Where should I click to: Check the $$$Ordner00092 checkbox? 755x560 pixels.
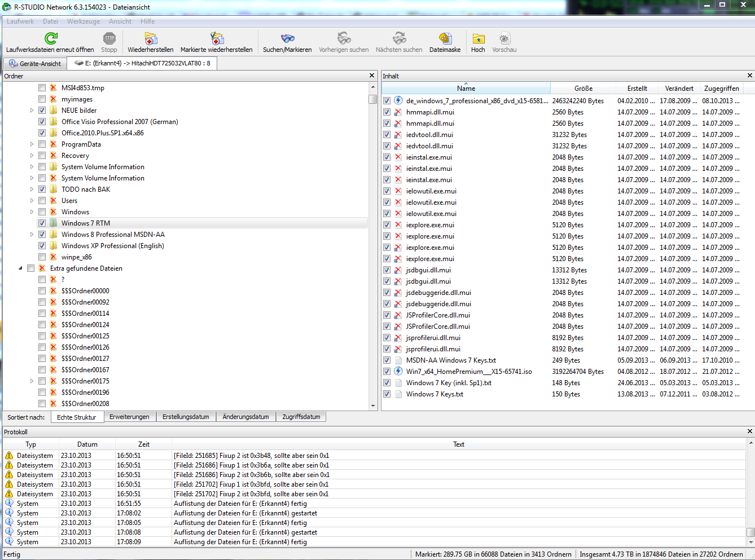(x=42, y=302)
